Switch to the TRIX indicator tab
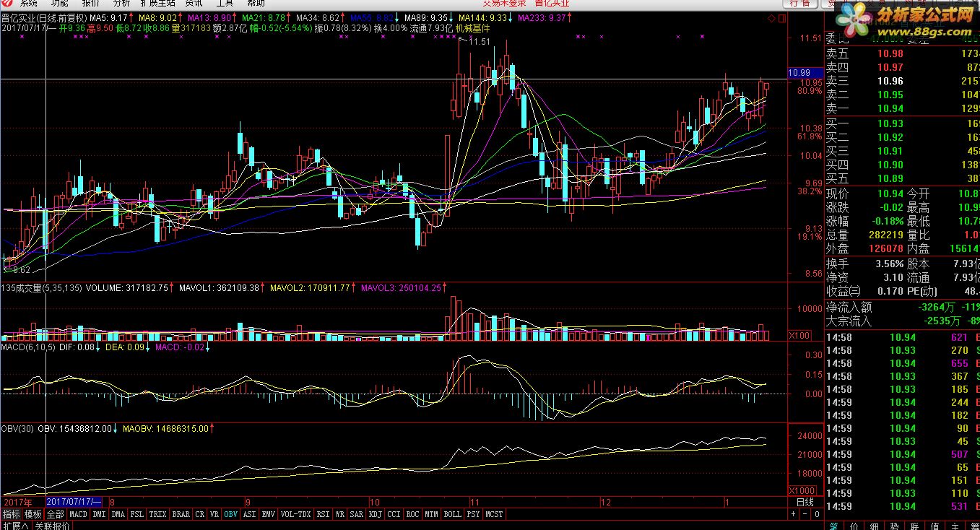This screenshot has width=980, height=530. click(157, 514)
